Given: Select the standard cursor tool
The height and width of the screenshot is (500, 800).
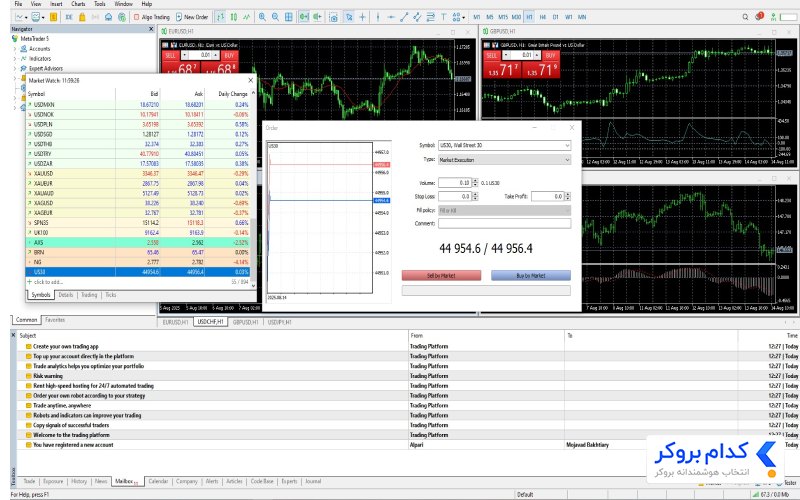Looking at the screenshot, I should [x=349, y=17].
